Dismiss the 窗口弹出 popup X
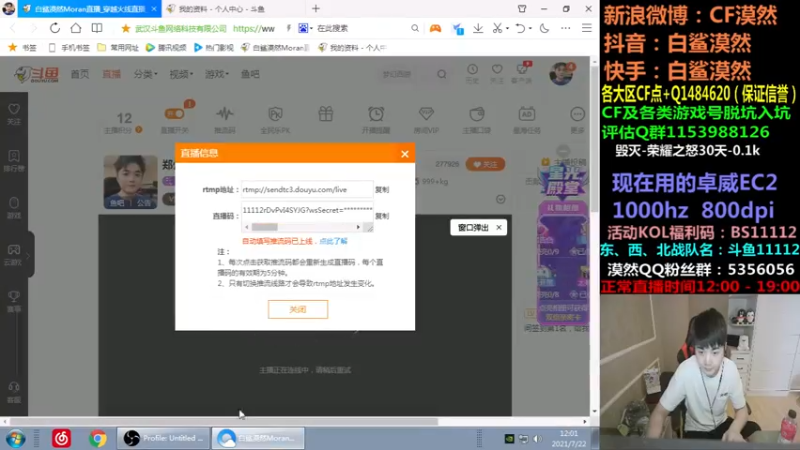The image size is (800, 450). click(x=499, y=228)
